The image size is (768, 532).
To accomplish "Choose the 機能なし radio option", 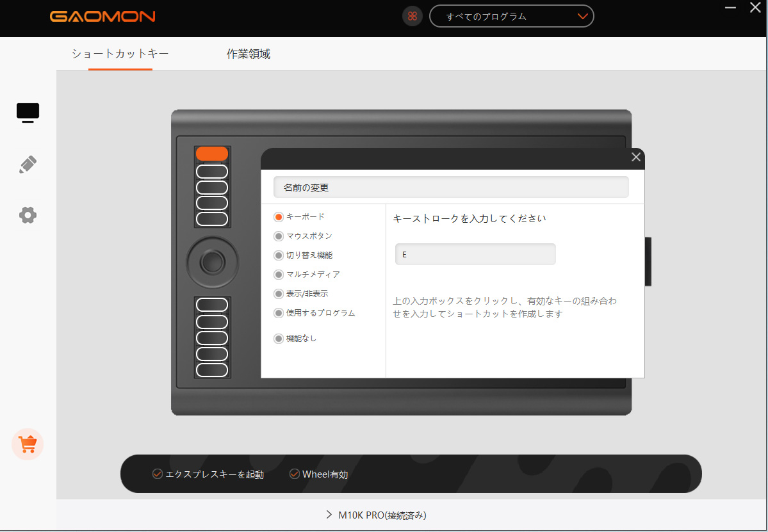I will point(279,338).
